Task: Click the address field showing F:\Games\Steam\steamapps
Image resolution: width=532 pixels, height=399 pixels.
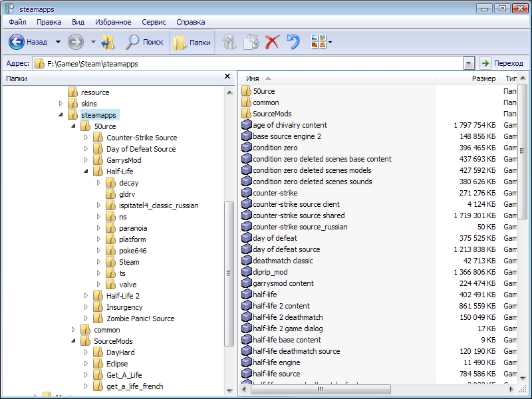Action: [x=253, y=63]
